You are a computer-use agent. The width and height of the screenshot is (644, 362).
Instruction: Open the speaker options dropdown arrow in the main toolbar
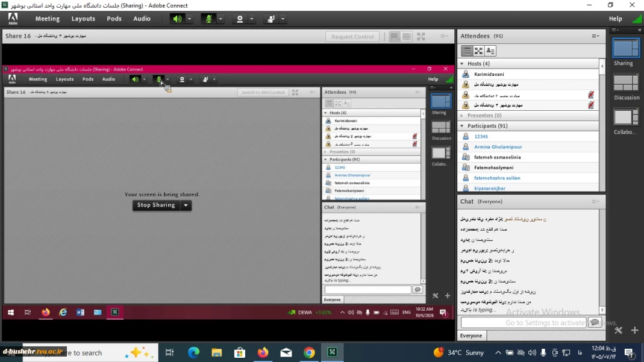(189, 19)
